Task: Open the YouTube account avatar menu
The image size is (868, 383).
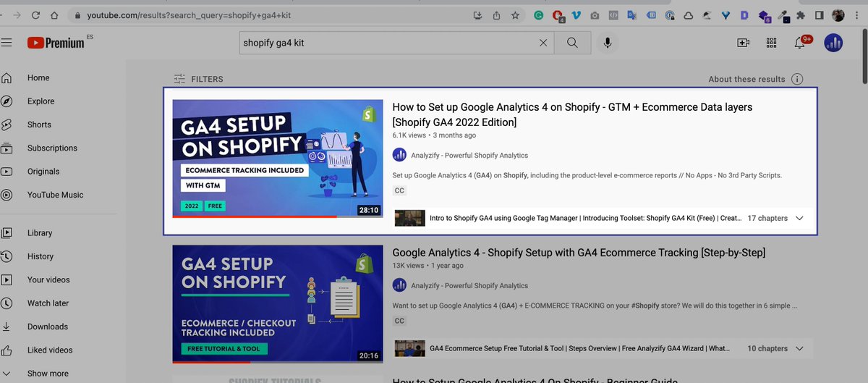Action: point(833,43)
